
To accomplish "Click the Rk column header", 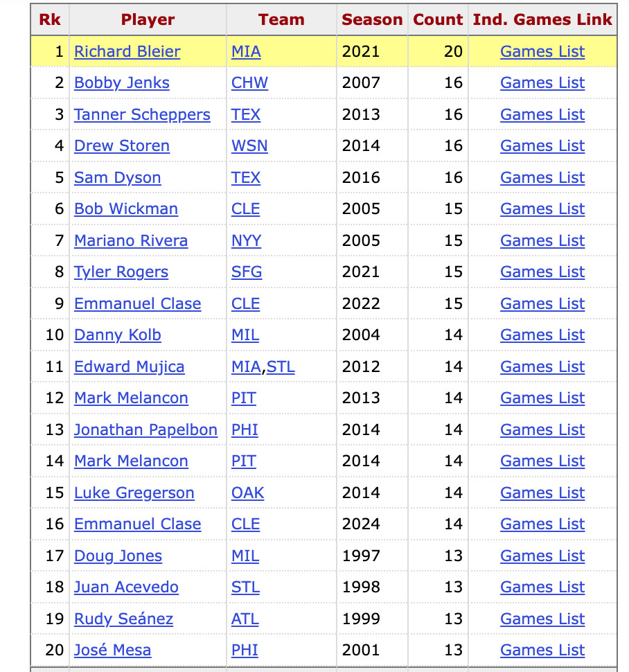I will (50, 19).
